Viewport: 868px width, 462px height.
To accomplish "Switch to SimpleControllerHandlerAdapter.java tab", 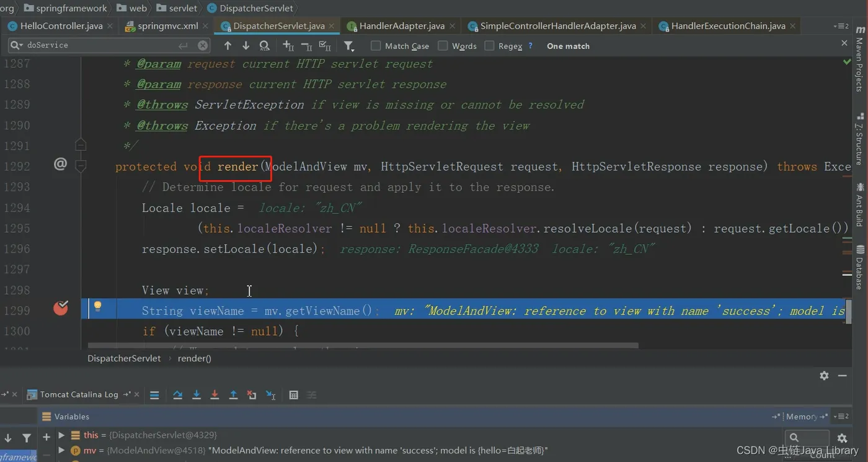I will coord(557,26).
